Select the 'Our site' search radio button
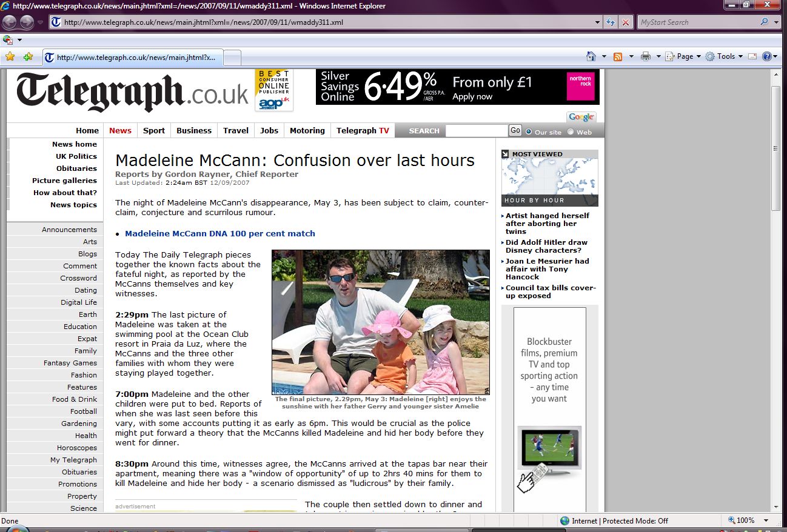This screenshot has height=532, width=787. pyautogui.click(x=529, y=131)
